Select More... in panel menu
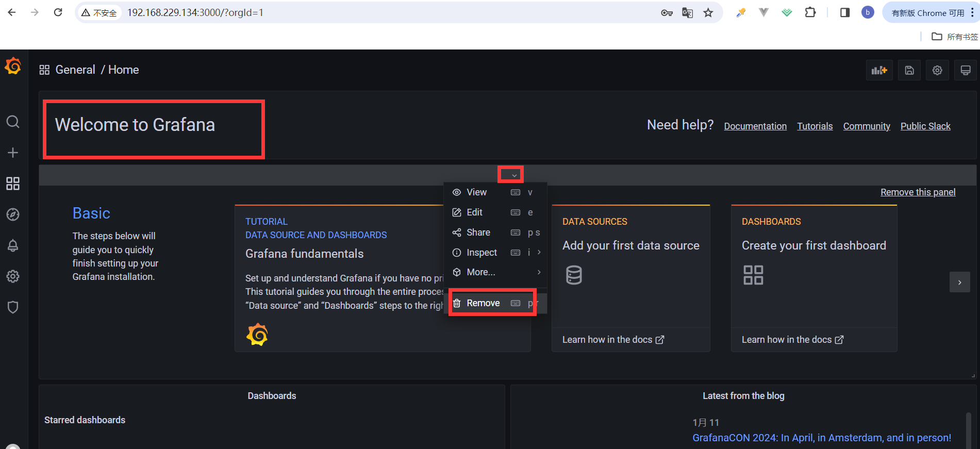The height and width of the screenshot is (449, 980). point(495,272)
